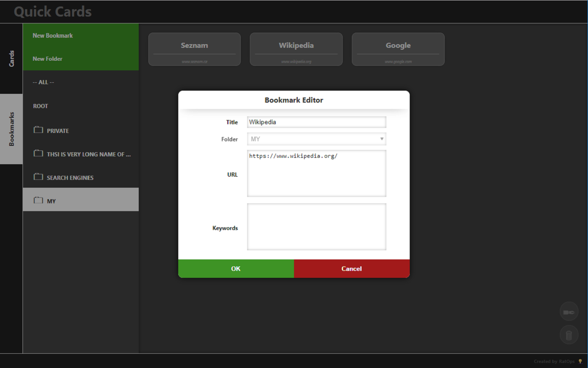588x368 pixels.
Task: Open the Folder dropdown arrow
Action: (382, 139)
